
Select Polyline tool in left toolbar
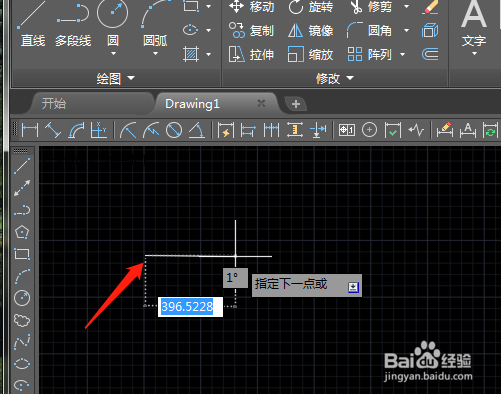tap(22, 211)
